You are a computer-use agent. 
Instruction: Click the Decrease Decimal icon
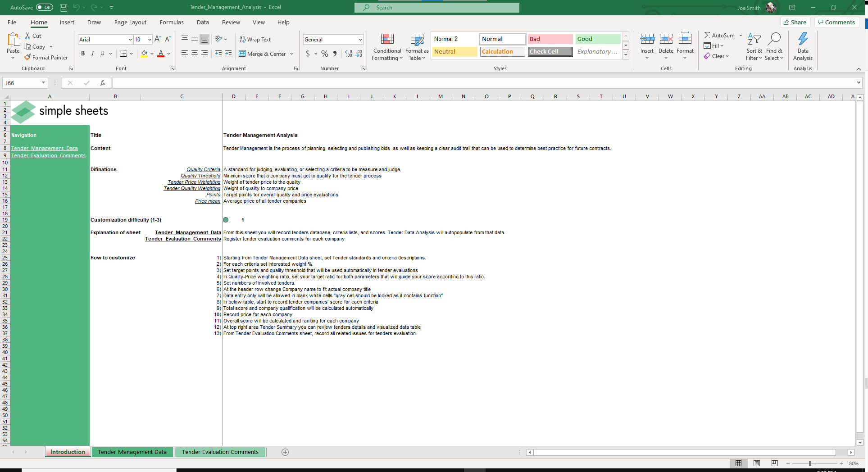coord(359,54)
